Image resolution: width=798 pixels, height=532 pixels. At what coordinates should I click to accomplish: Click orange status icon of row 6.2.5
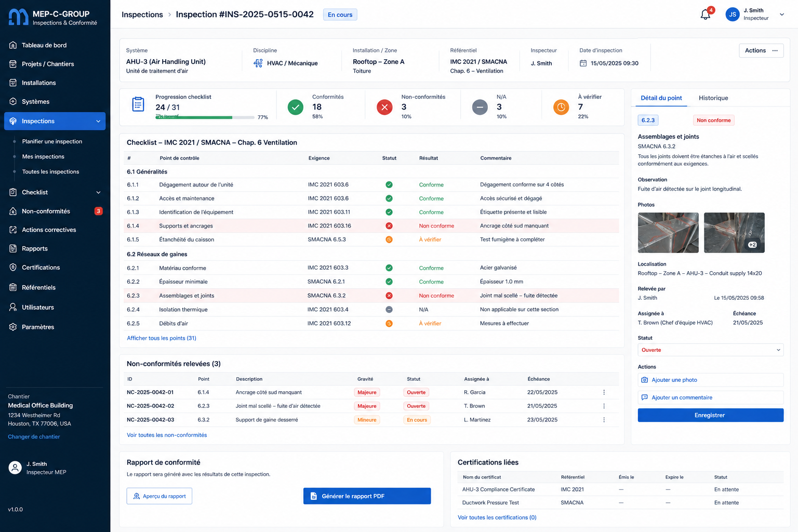point(389,323)
